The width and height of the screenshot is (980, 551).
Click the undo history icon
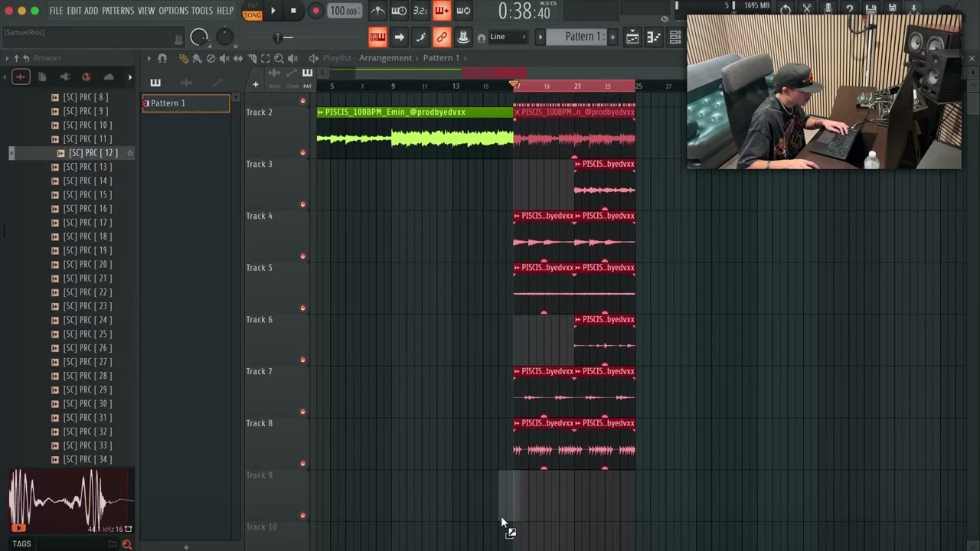786,9
